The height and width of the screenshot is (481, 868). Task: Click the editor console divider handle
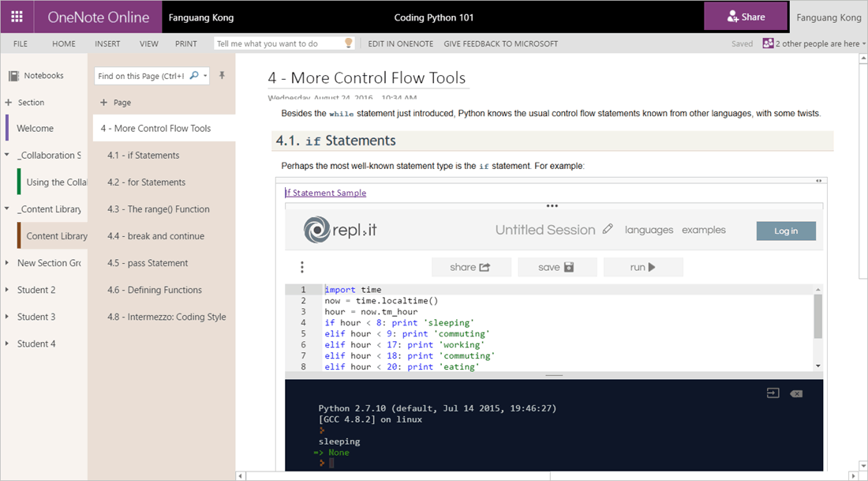[554, 375]
